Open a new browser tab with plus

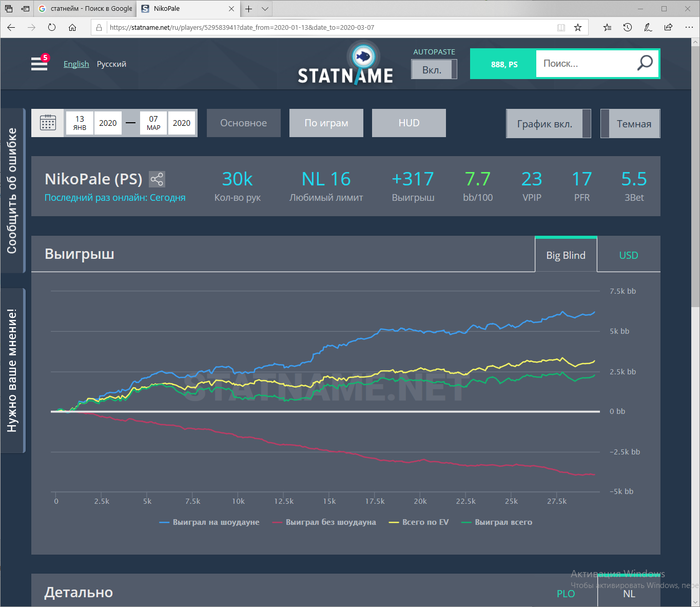[x=249, y=8]
